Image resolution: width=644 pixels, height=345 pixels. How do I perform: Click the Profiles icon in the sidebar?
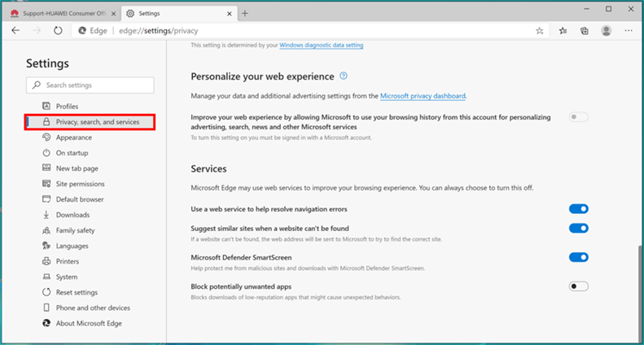tap(46, 107)
